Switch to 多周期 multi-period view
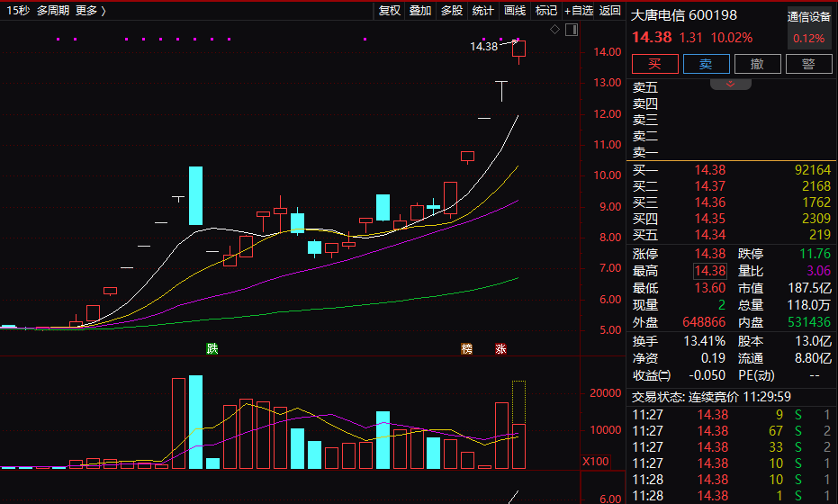The height and width of the screenshot is (504, 838). pos(53,11)
